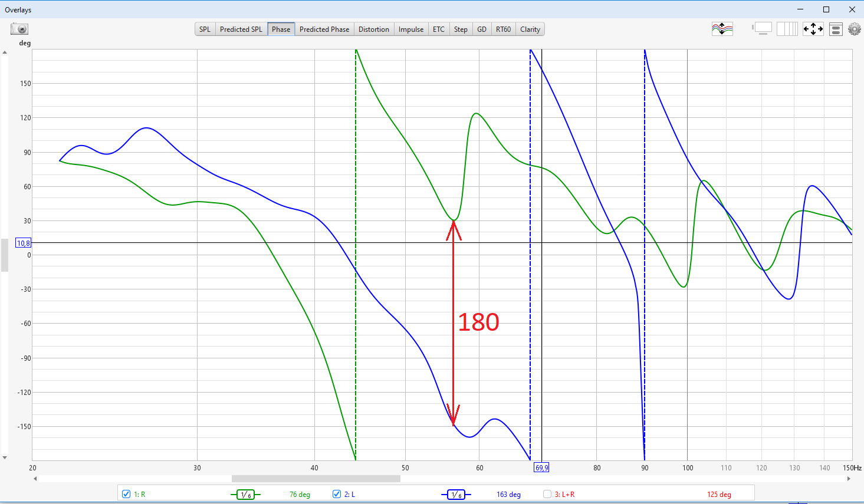Click the blue 1/6 smoothing icon
Viewport: 864px width, 504px height.
pos(456,495)
